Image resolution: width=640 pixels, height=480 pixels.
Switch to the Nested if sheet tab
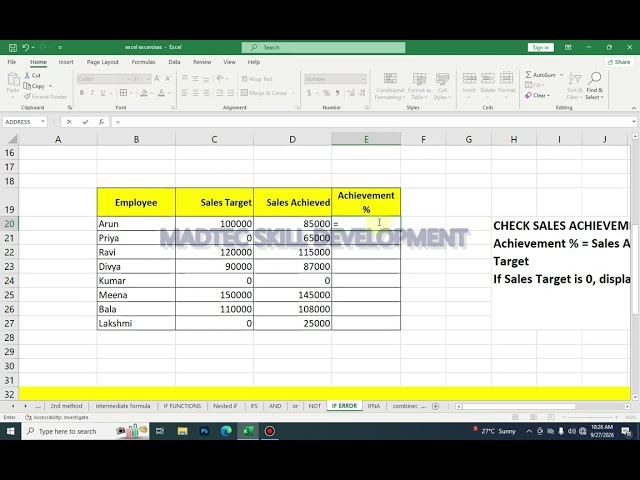click(x=225, y=406)
